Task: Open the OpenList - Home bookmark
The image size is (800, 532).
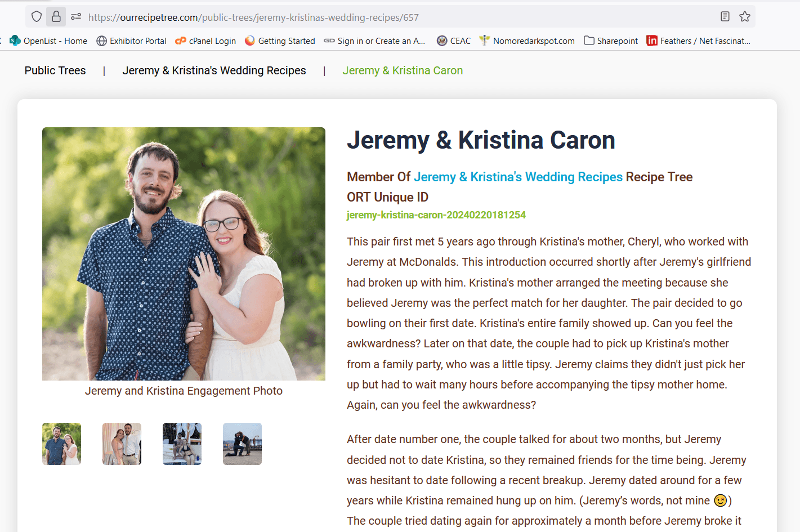Action: [x=49, y=41]
